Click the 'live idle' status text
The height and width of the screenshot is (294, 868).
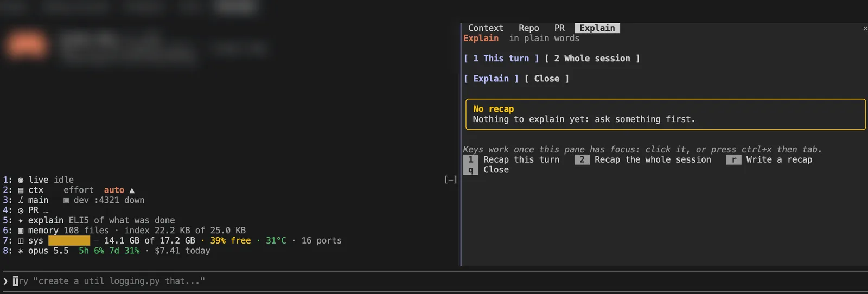click(51, 180)
